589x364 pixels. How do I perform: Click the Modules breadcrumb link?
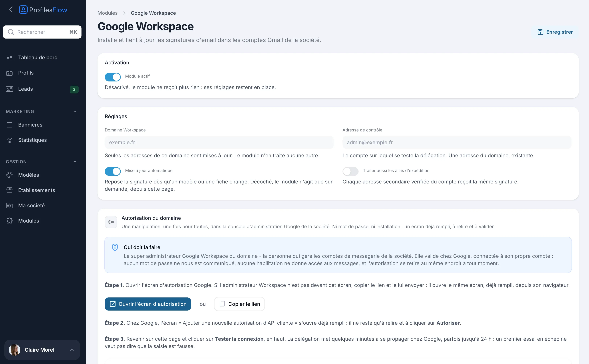point(107,13)
